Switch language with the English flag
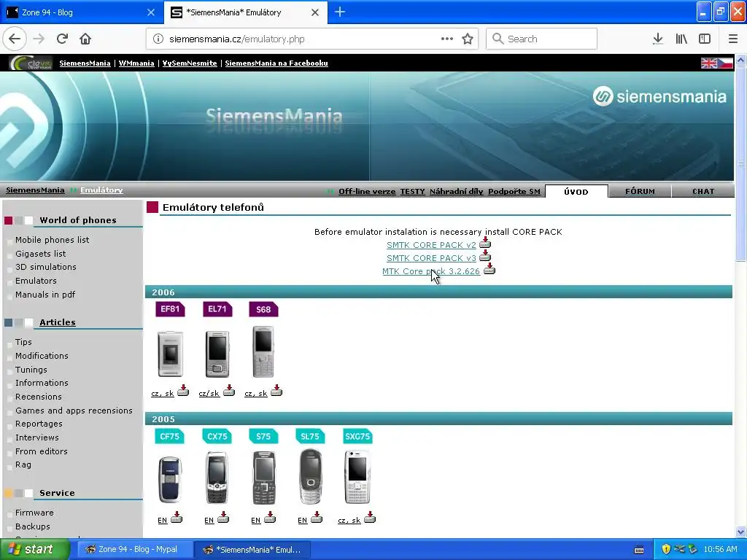This screenshot has height=560, width=747. tap(708, 63)
